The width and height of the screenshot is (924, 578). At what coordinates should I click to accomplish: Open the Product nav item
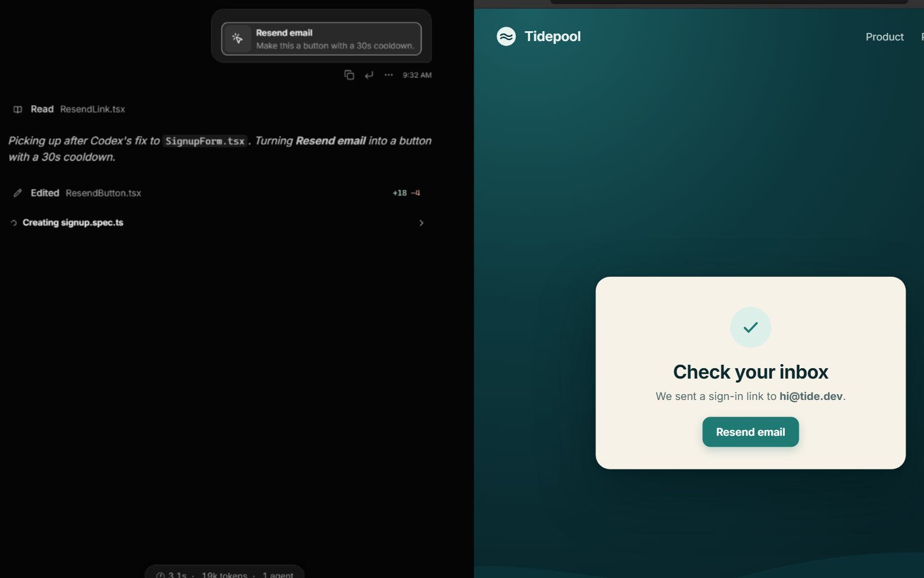(884, 37)
